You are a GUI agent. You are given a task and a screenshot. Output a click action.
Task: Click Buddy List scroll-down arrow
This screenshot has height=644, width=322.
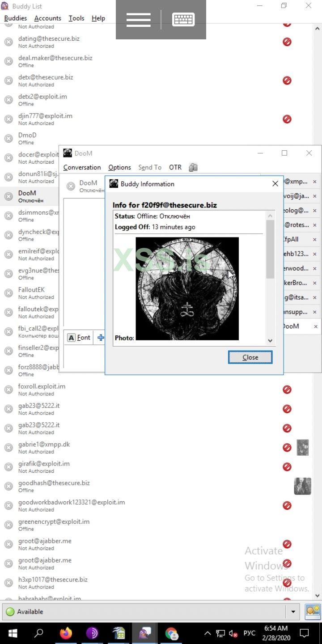pos(318,596)
